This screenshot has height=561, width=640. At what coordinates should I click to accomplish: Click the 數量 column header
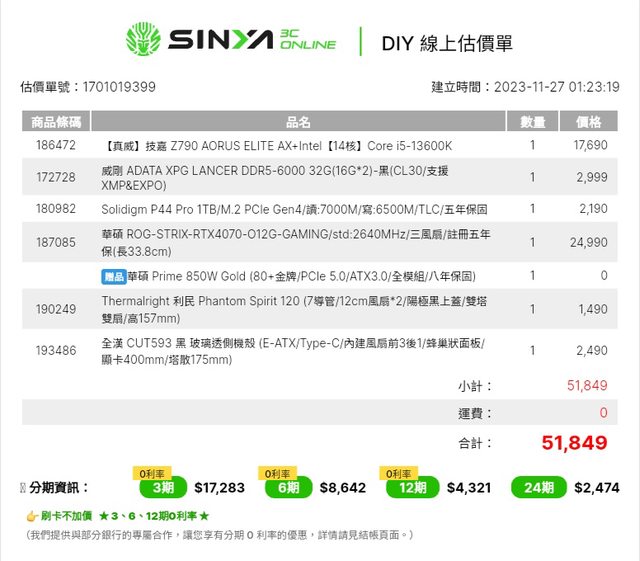pyautogui.click(x=532, y=122)
